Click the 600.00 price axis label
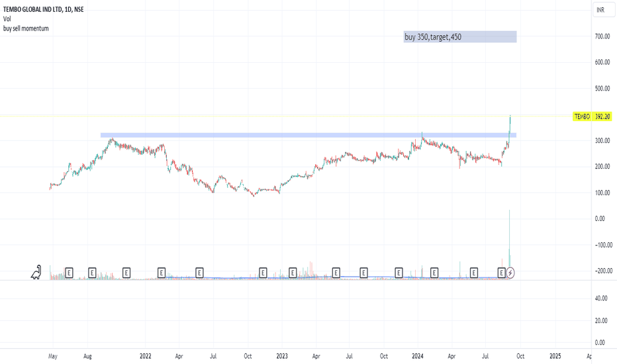Screen dimensions: 617x364 click(x=602, y=62)
